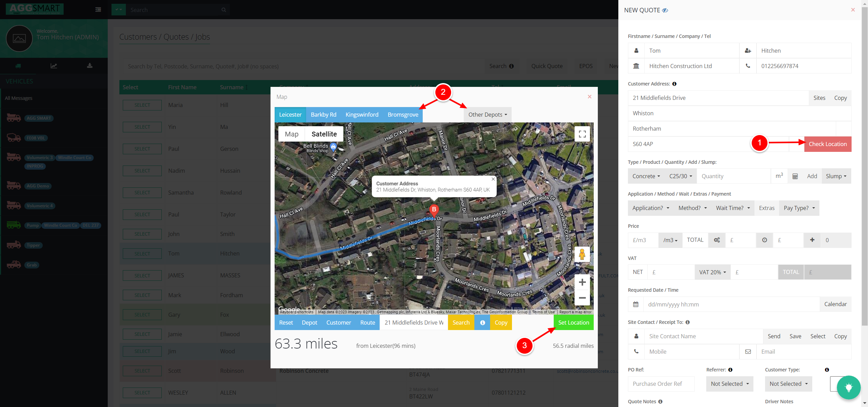Select the Kingswinford depot tab

(362, 115)
